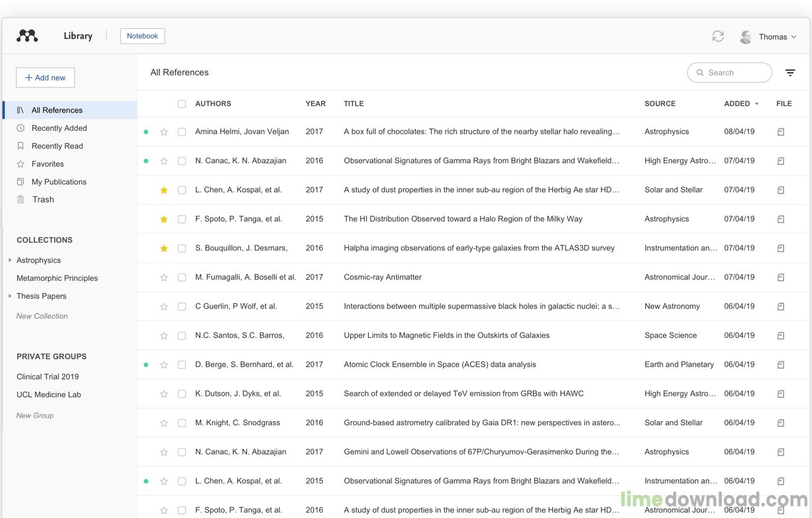Open the Thomas account menu
Viewport: 812px width, 518px height.
[x=773, y=36]
